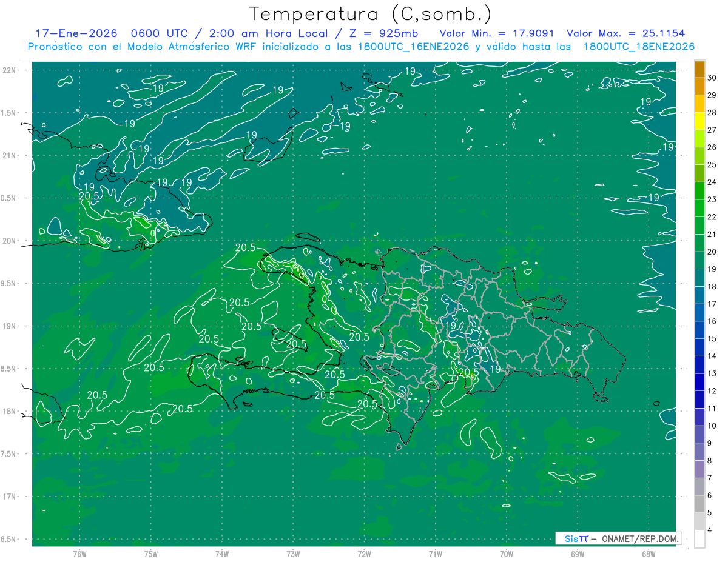Click the legend scale value '18'
The height and width of the screenshot is (562, 728).
712,286
